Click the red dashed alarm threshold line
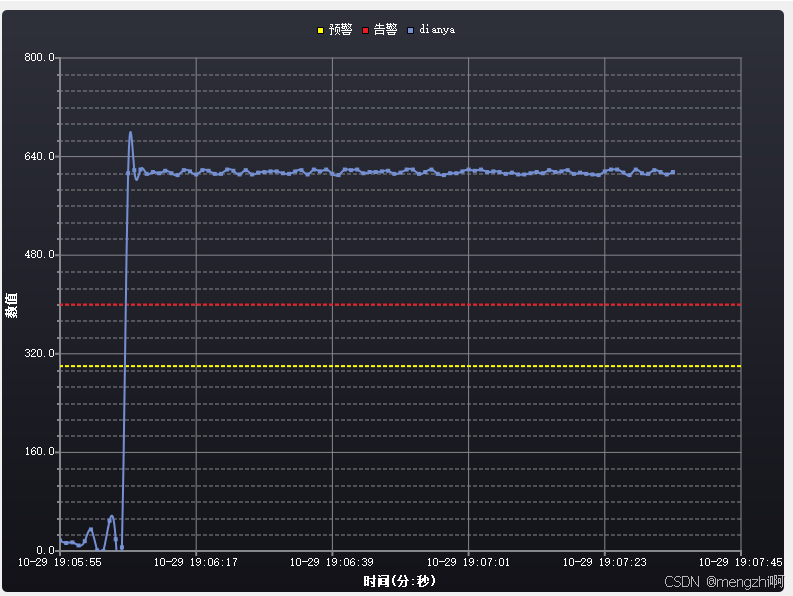This screenshot has width=793, height=596. pos(401,305)
